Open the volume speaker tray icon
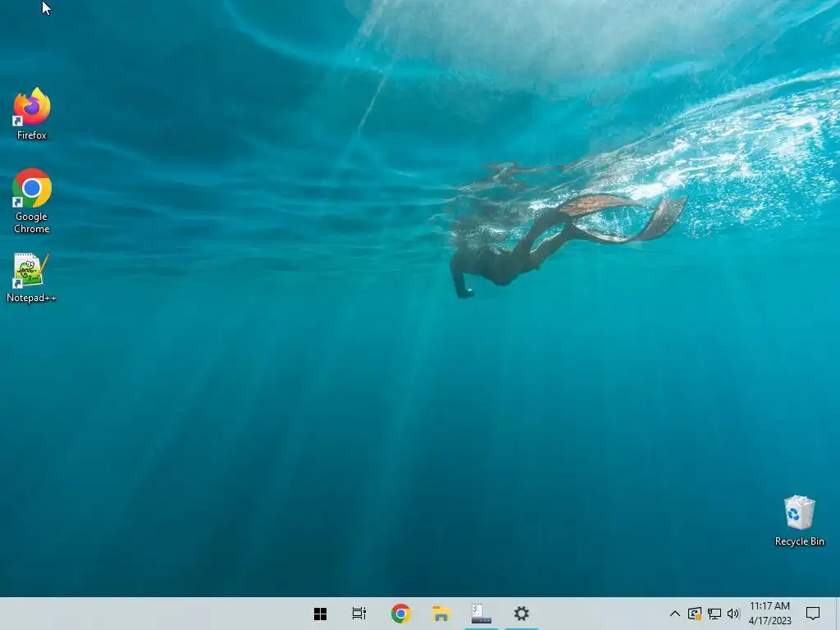The image size is (840, 630). click(733, 614)
